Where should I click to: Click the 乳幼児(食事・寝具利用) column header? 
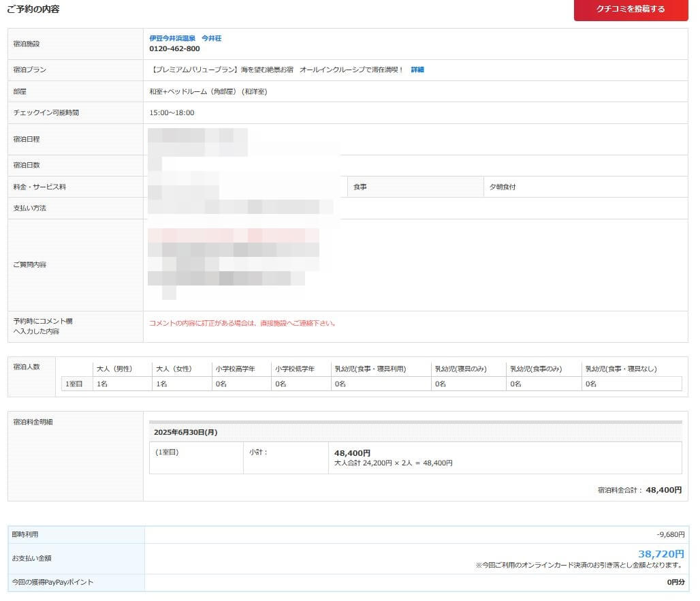click(x=370, y=369)
